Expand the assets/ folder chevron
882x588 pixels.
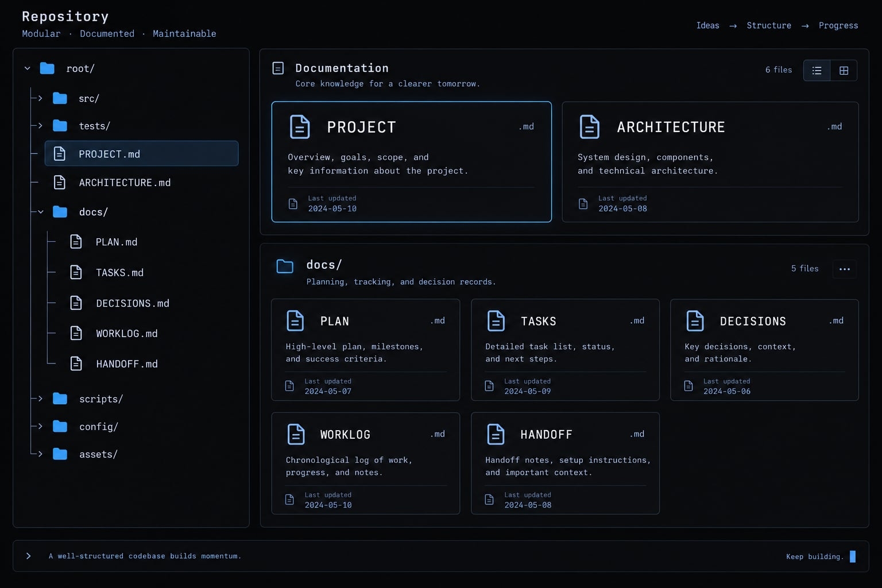click(40, 454)
